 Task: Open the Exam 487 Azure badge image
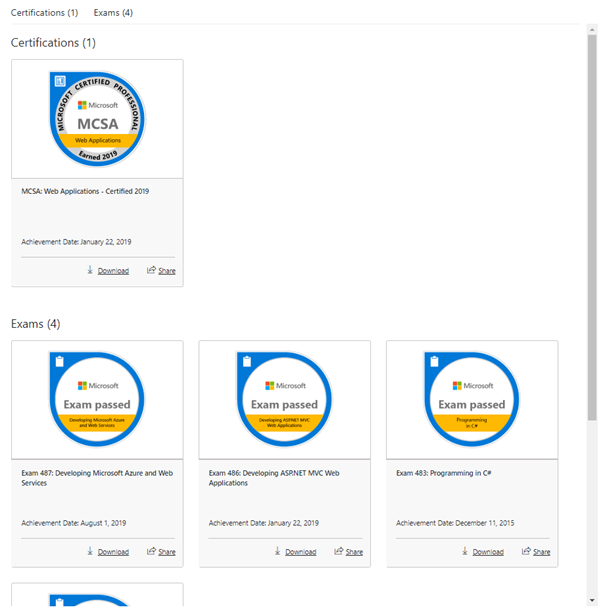97,399
